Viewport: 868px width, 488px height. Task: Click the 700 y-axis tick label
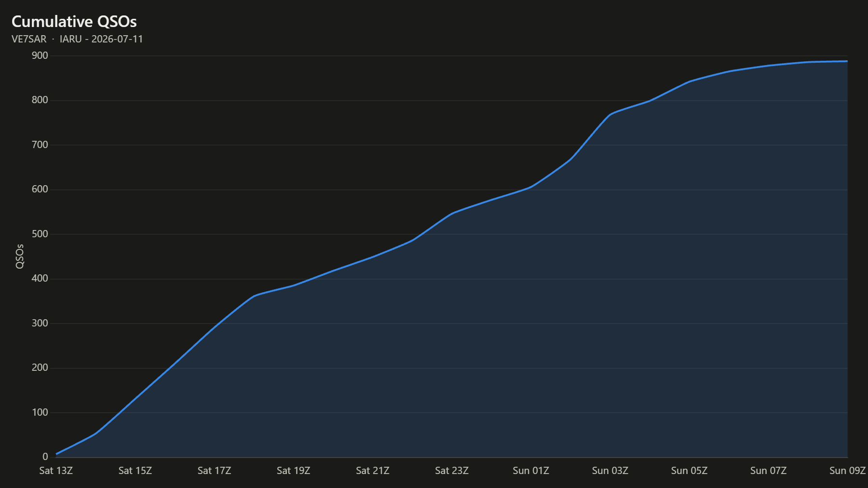pos(40,145)
